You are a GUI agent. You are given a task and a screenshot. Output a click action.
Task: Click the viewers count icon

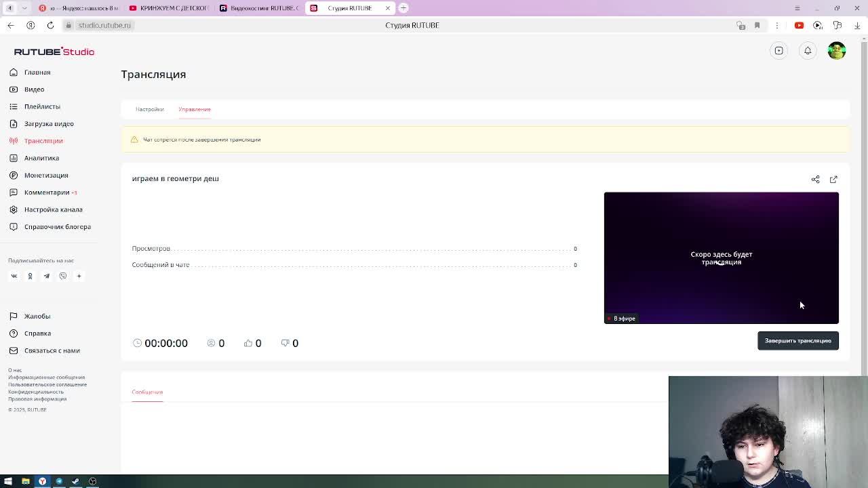211,343
